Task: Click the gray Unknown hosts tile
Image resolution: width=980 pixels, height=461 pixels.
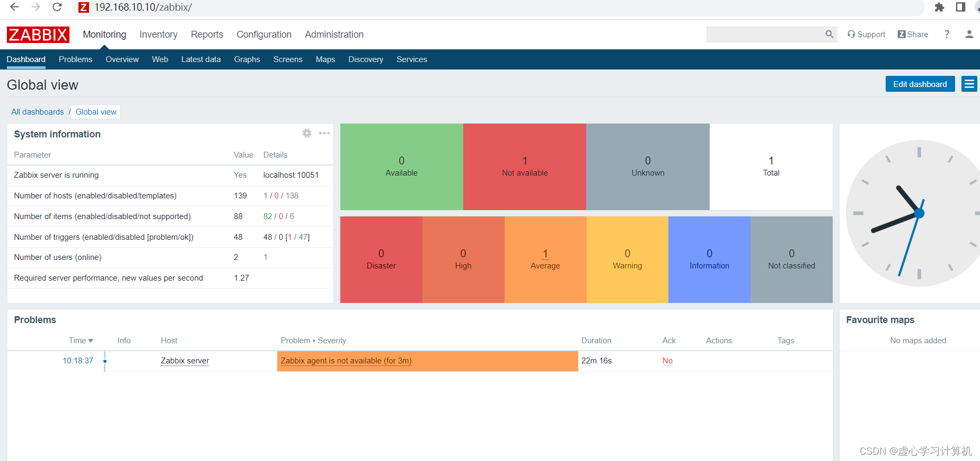Action: 648,167
